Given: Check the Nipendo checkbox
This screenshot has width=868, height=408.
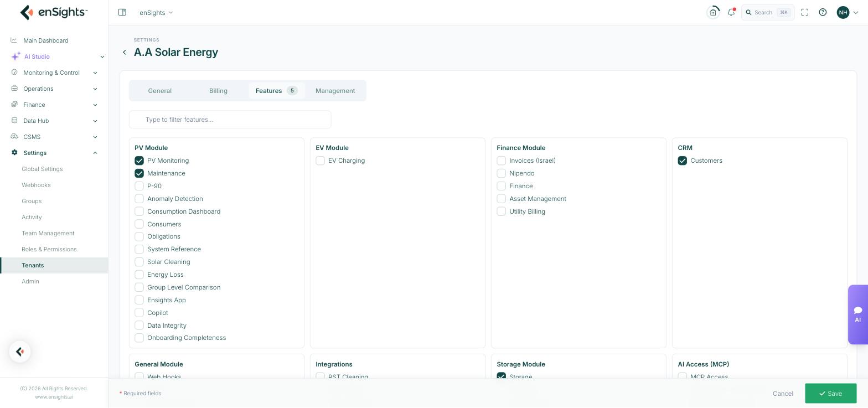Looking at the screenshot, I should tap(501, 173).
